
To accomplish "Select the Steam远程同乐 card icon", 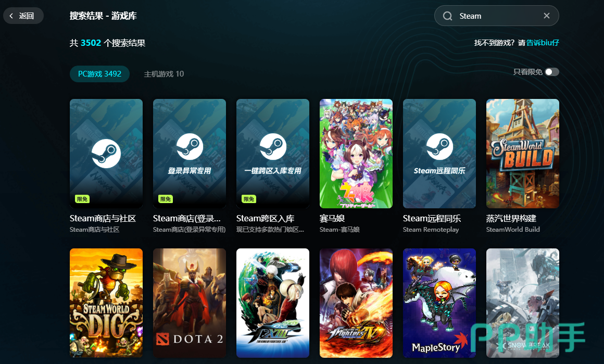I will coord(439,153).
